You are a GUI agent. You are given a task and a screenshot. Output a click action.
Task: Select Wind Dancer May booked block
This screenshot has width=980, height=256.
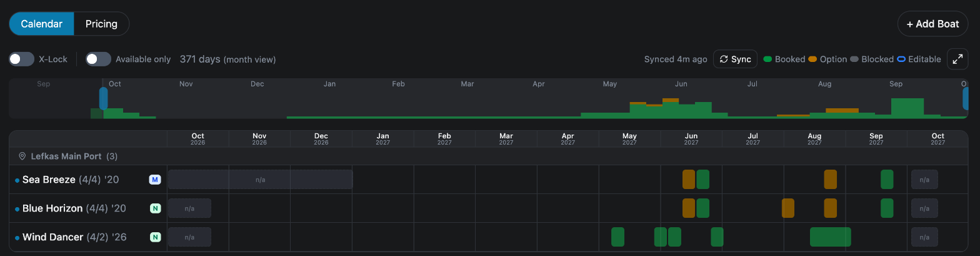618,237
